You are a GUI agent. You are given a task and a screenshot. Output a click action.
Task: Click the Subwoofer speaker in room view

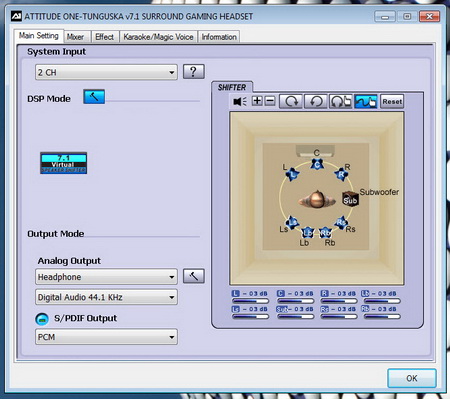[350, 199]
